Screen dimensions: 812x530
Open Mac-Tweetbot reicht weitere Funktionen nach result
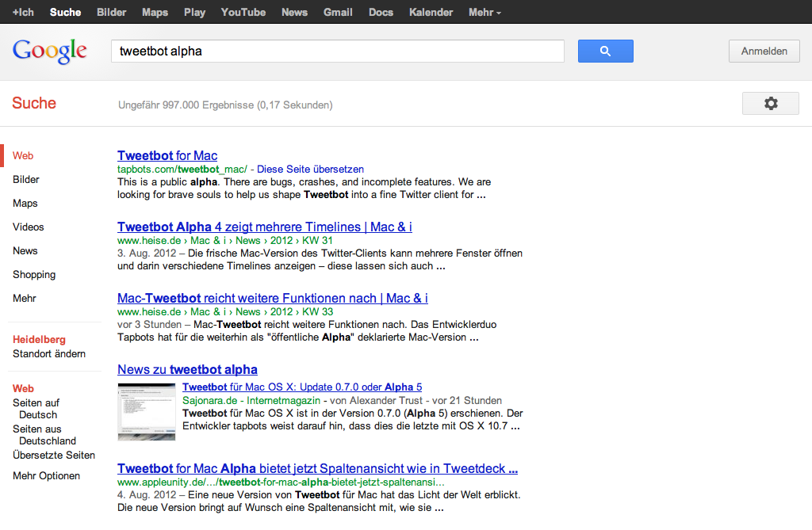[273, 299]
